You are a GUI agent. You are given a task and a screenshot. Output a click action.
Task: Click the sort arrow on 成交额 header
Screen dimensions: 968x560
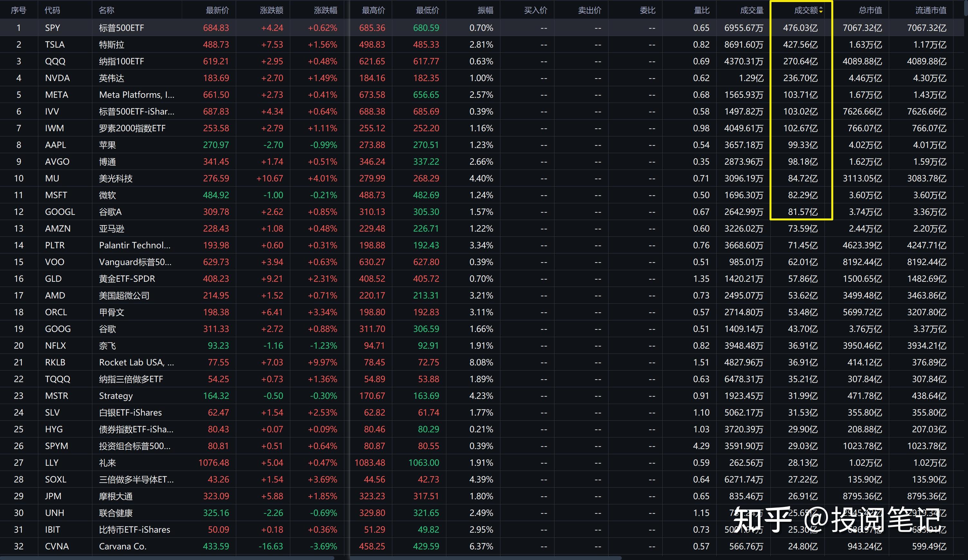point(821,10)
